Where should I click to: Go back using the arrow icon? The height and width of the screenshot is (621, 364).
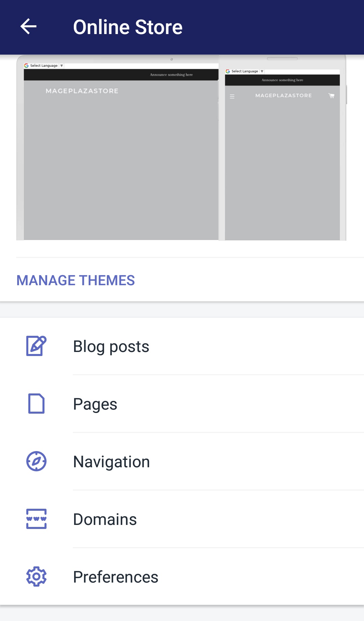pyautogui.click(x=28, y=27)
